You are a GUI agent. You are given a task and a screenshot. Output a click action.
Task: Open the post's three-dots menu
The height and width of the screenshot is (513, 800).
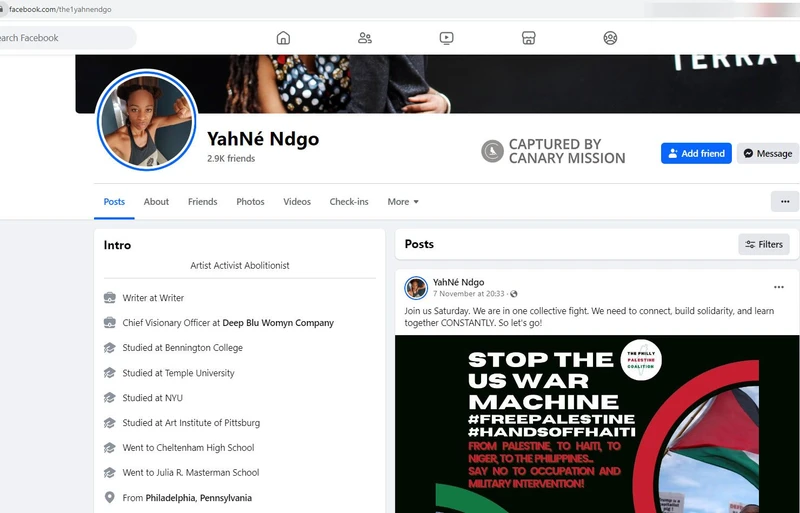click(779, 287)
